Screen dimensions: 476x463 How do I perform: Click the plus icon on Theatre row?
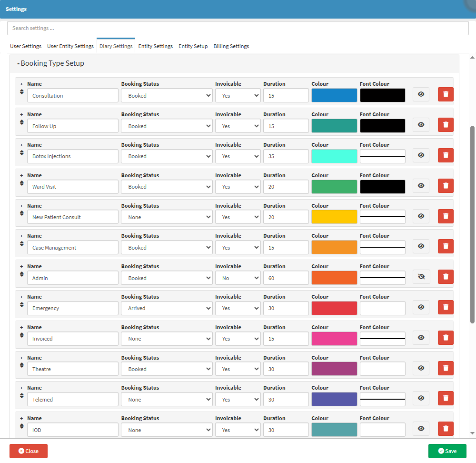pyautogui.click(x=21, y=358)
